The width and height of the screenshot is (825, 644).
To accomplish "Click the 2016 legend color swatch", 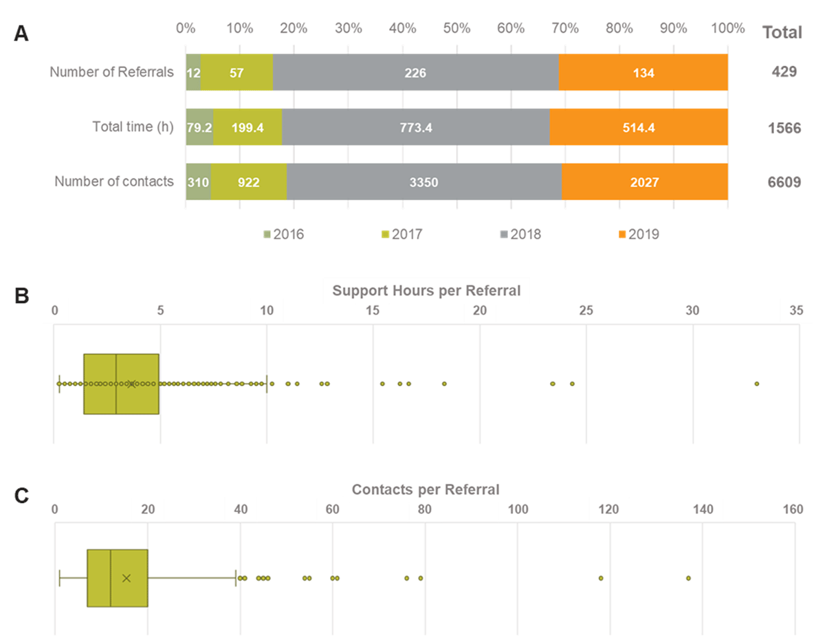I will [267, 234].
